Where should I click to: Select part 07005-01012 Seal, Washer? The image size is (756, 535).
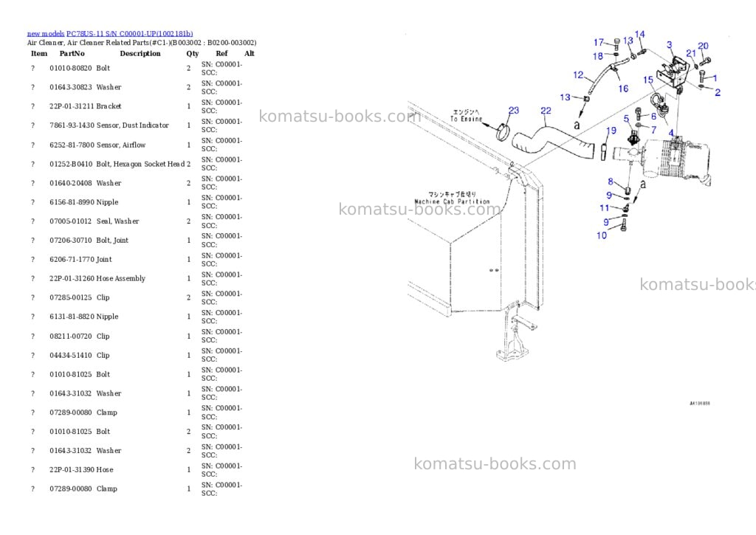coord(94,221)
